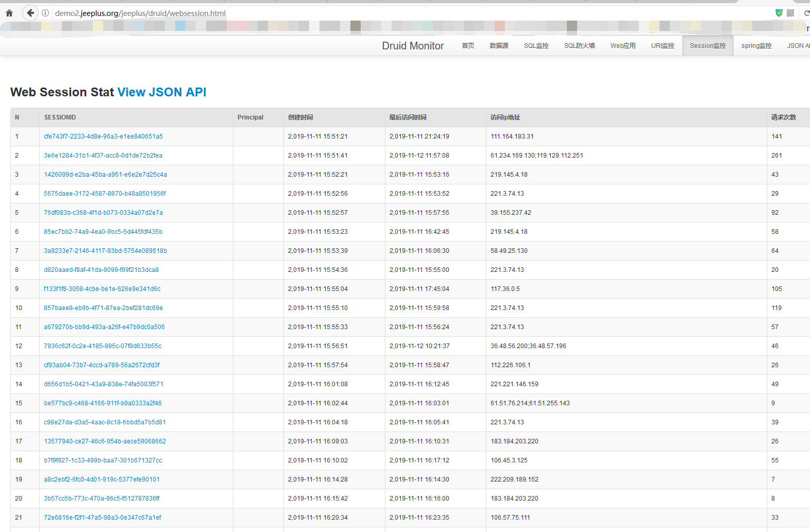Viewport: 810px width, 532px height.
Task: Open the QR code icon in address bar
Action: (x=790, y=13)
